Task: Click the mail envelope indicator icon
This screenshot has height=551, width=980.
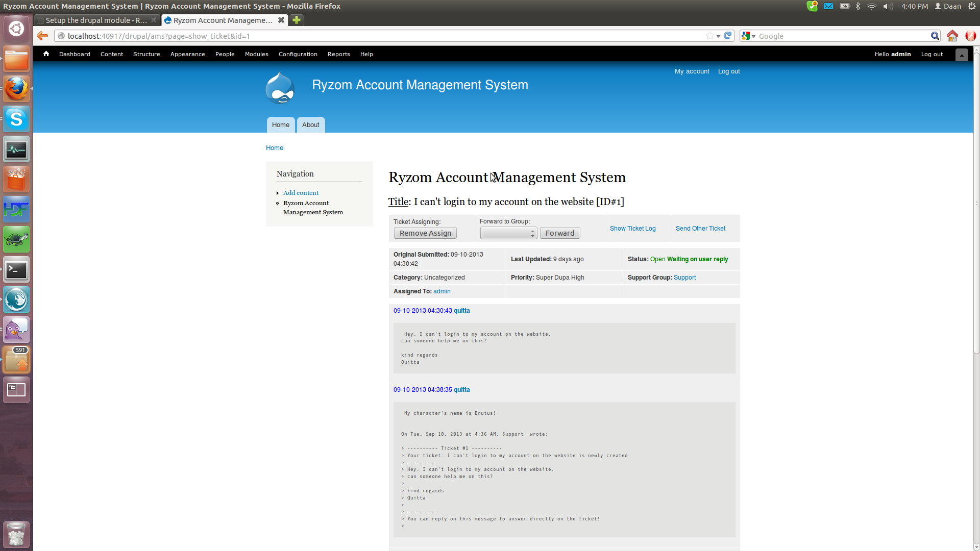Action: [828, 6]
